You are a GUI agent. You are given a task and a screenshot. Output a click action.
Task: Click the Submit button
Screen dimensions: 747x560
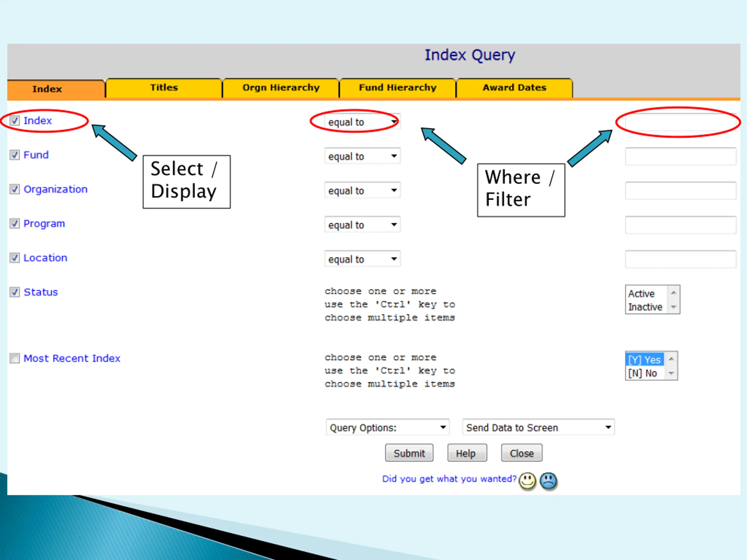click(x=409, y=453)
